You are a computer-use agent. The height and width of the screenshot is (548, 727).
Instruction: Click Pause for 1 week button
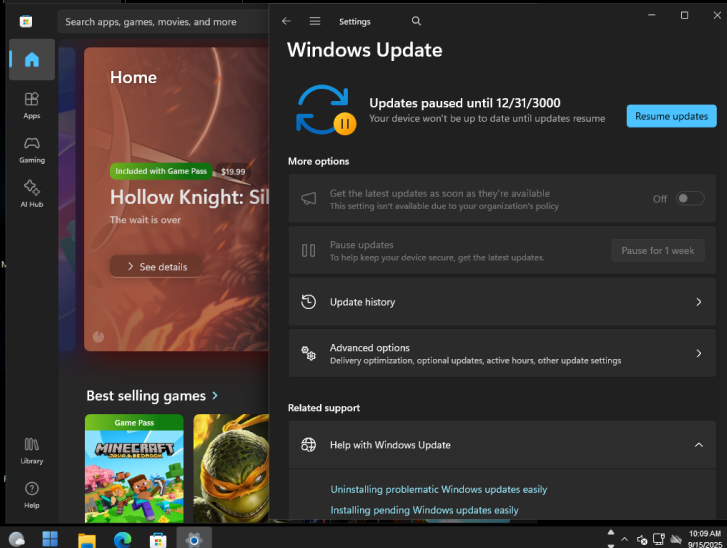[x=658, y=250]
